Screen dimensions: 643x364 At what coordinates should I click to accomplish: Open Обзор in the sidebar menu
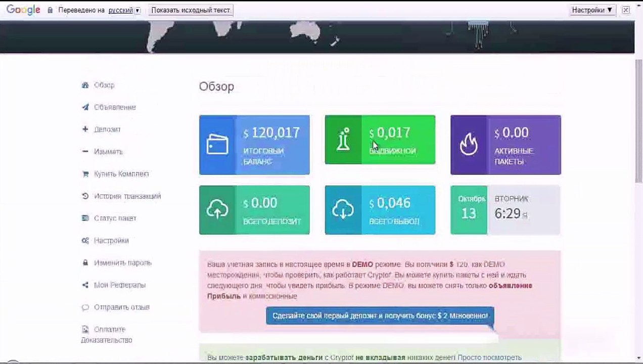pos(104,85)
